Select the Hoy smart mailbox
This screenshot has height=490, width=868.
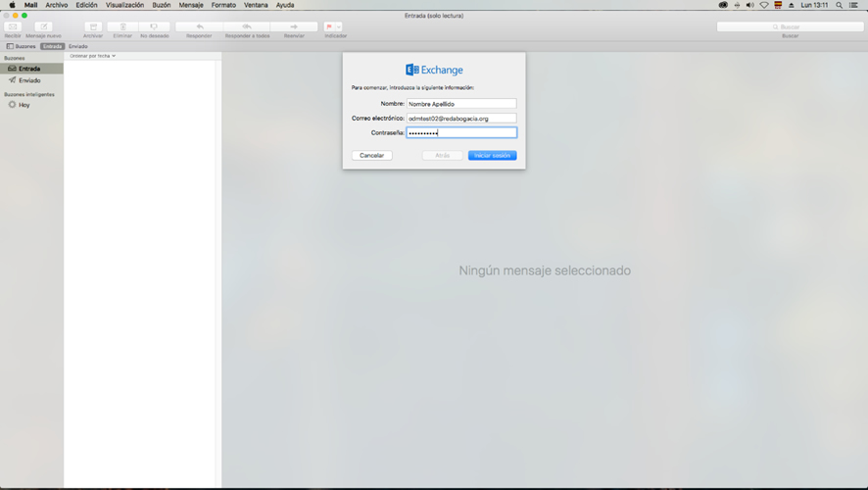coord(24,104)
